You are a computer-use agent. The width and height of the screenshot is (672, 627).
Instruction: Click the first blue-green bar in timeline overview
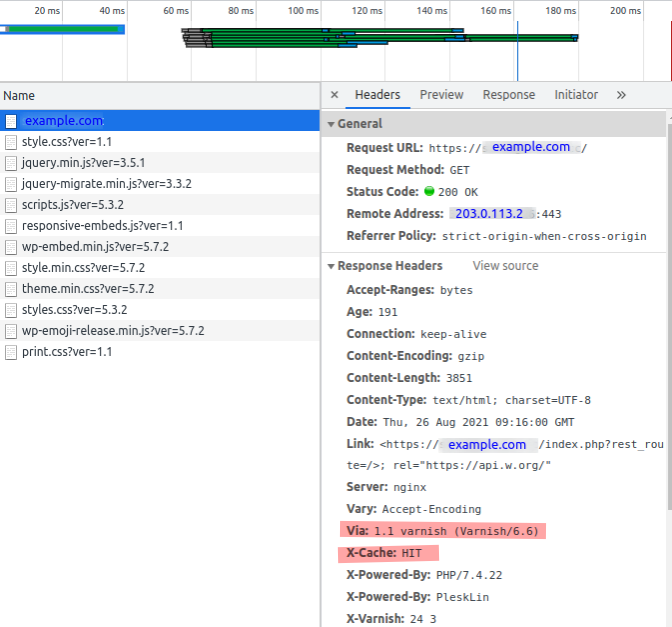pyautogui.click(x=63, y=29)
